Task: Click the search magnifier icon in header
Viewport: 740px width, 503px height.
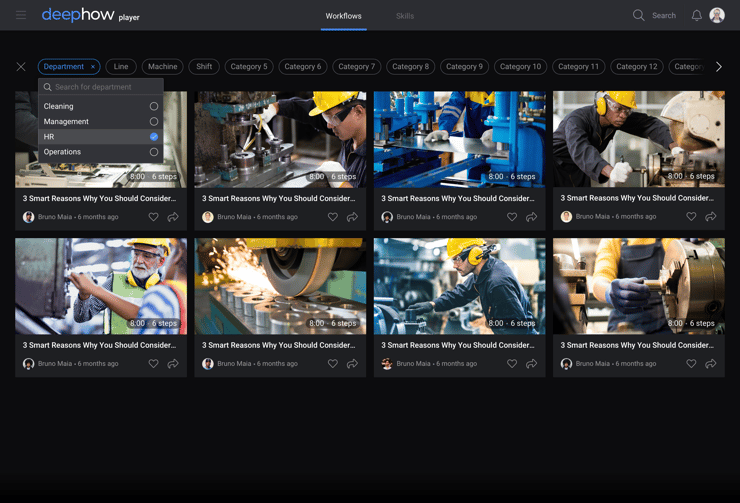Action: 638,16
